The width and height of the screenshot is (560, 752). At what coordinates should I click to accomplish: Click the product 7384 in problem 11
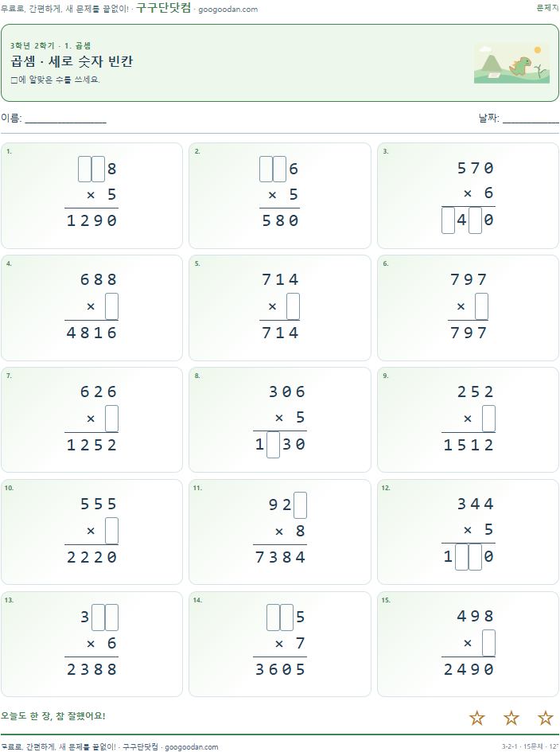[x=280, y=557]
